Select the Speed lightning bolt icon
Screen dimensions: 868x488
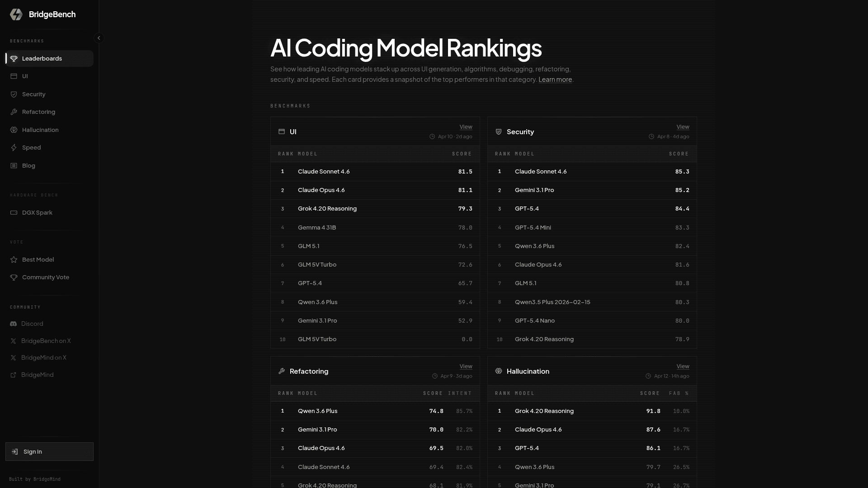point(14,148)
